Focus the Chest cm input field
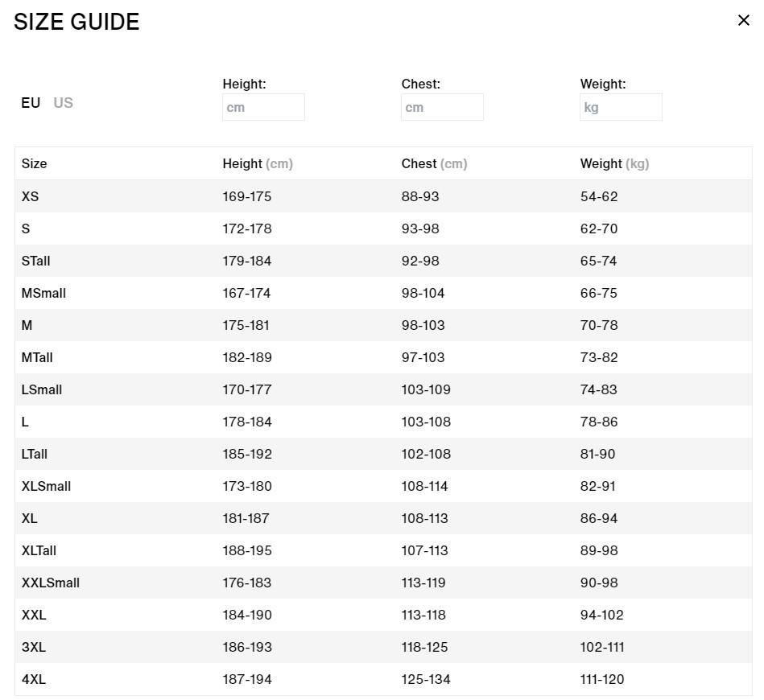Screen dimensions: 764x700 coord(442,107)
